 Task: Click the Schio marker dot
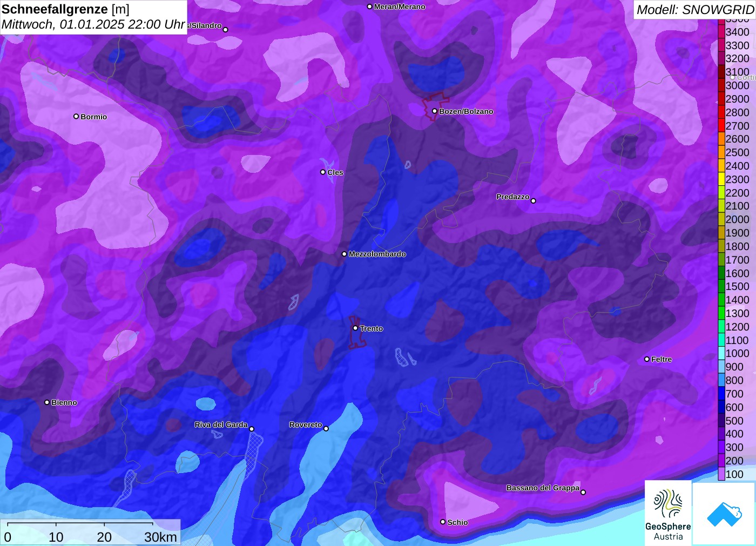point(443,522)
